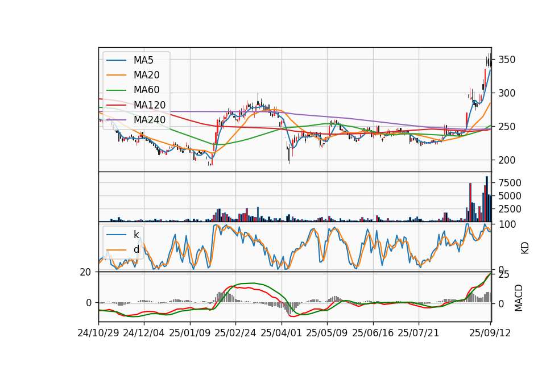
Task: Click the 200 price axis label
Action: [x=507, y=160]
